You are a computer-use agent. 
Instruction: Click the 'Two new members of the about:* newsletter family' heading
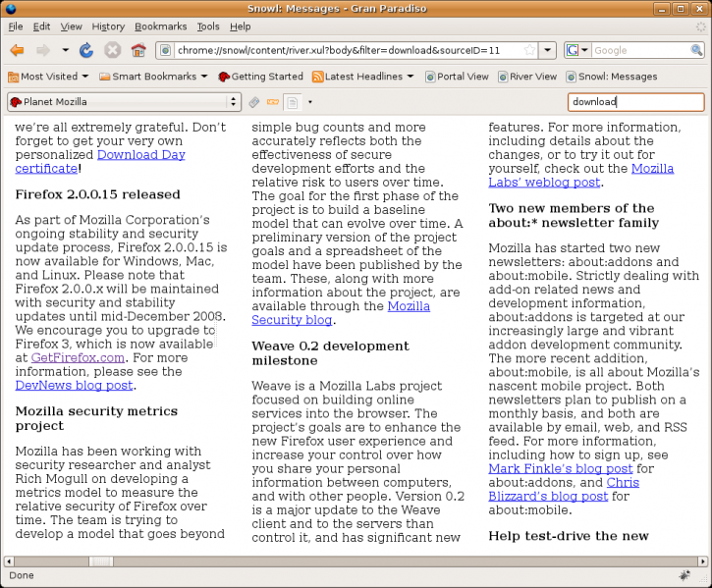574,215
